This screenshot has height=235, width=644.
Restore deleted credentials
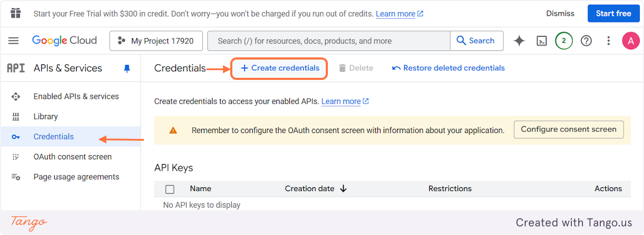pyautogui.click(x=449, y=68)
